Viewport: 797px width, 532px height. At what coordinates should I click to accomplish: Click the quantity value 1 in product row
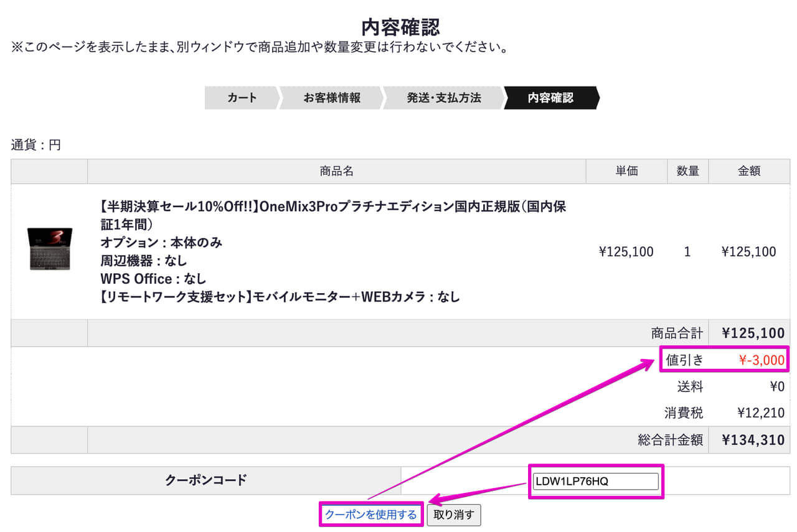click(687, 252)
